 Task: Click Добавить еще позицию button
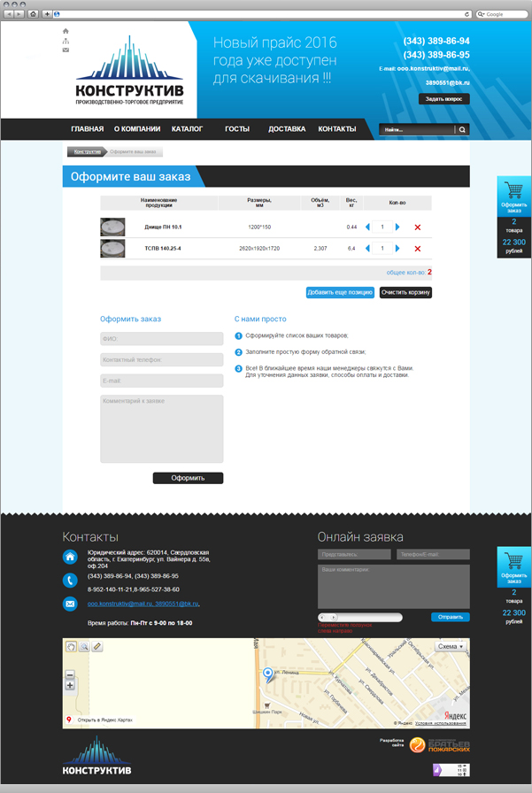340,292
